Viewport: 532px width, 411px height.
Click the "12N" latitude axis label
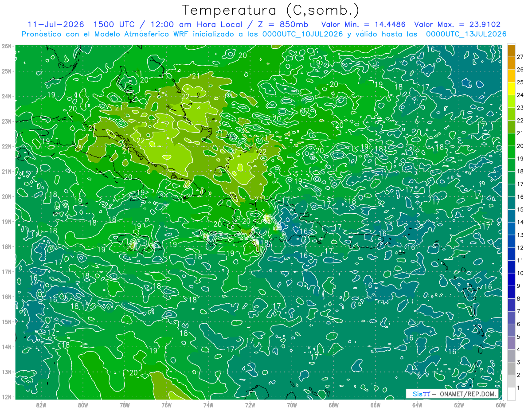coord(7,397)
